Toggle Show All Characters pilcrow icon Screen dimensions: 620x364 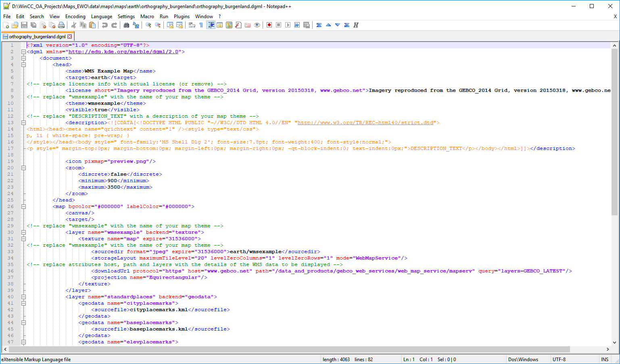click(201, 25)
